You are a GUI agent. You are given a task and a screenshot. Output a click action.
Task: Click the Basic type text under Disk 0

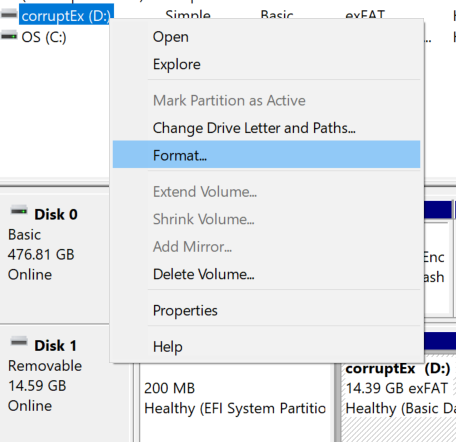[x=24, y=235]
